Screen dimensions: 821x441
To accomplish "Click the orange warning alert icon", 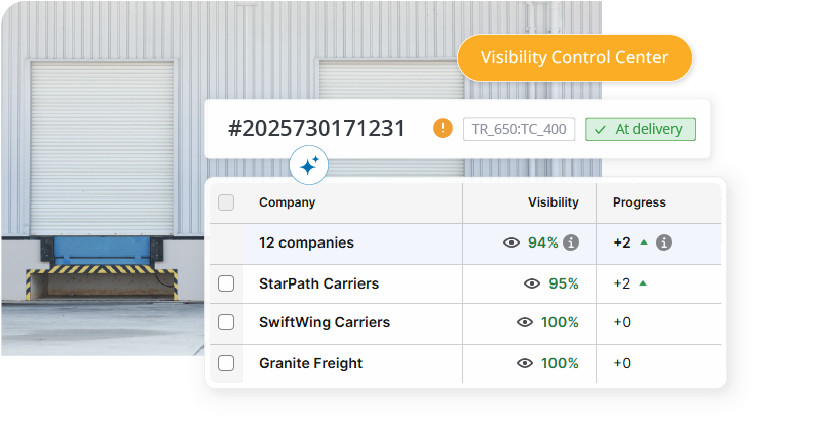I will (x=443, y=128).
